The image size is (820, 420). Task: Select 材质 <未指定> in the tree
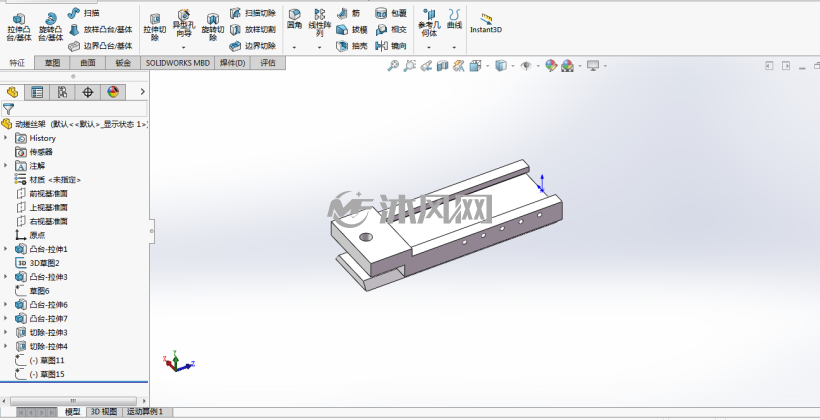pos(48,179)
